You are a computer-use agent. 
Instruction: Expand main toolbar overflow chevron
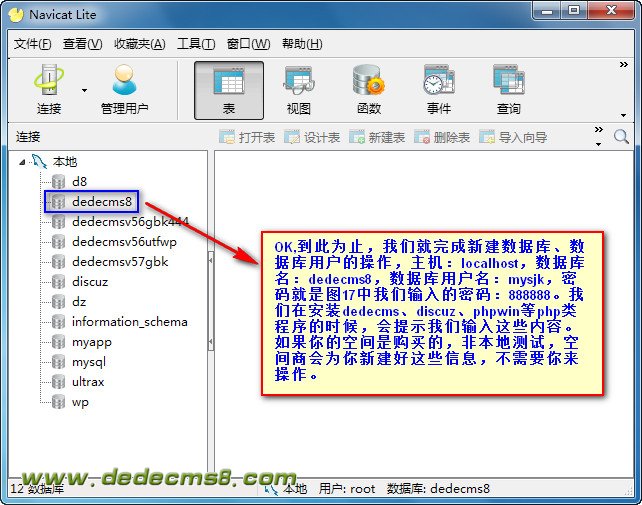(624, 65)
